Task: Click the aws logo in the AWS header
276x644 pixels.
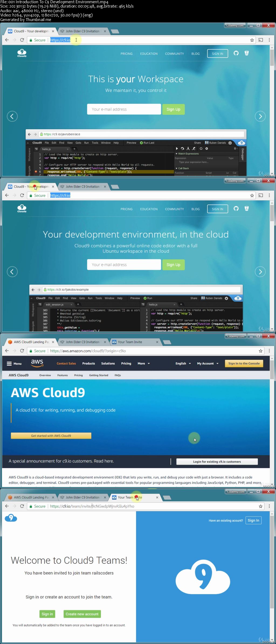Action: tap(37, 363)
